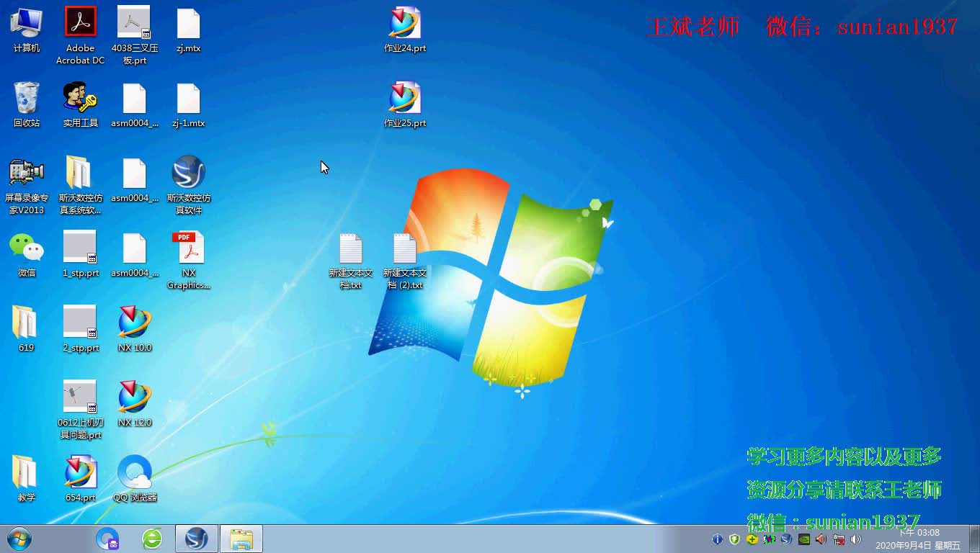Select the 作业24.prt file
This screenshot has width=980, height=553.
405,30
